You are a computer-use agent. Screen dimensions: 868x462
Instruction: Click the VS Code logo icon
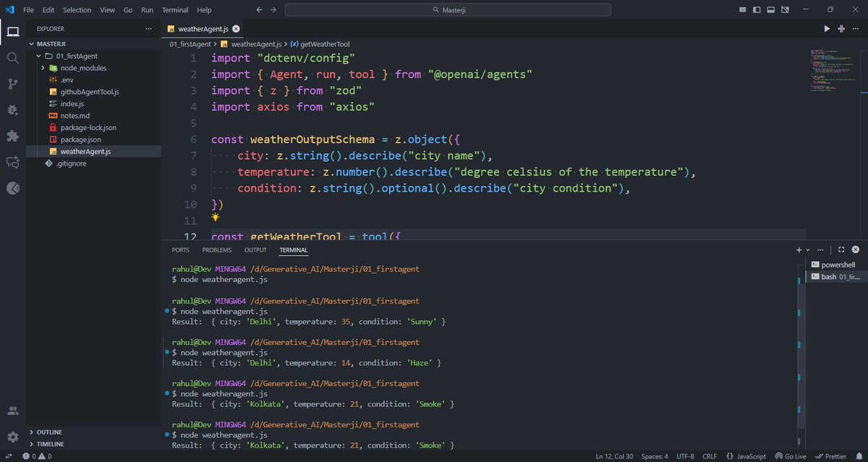click(10, 10)
